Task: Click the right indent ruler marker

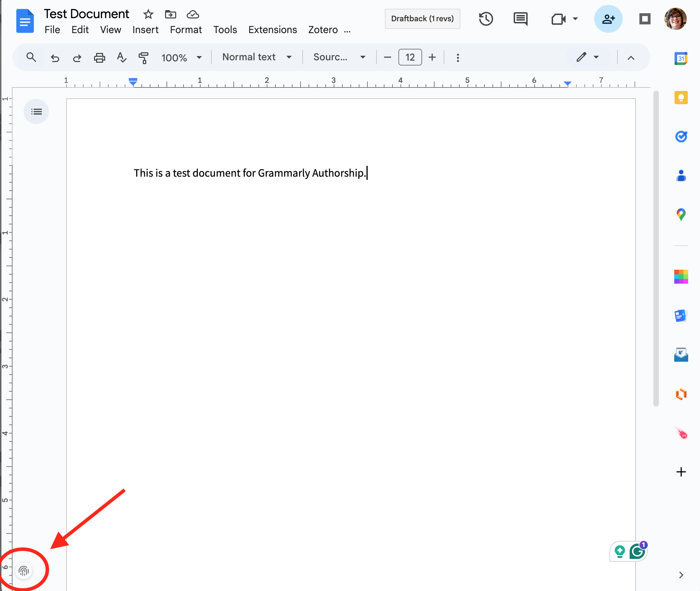Action: click(x=568, y=84)
